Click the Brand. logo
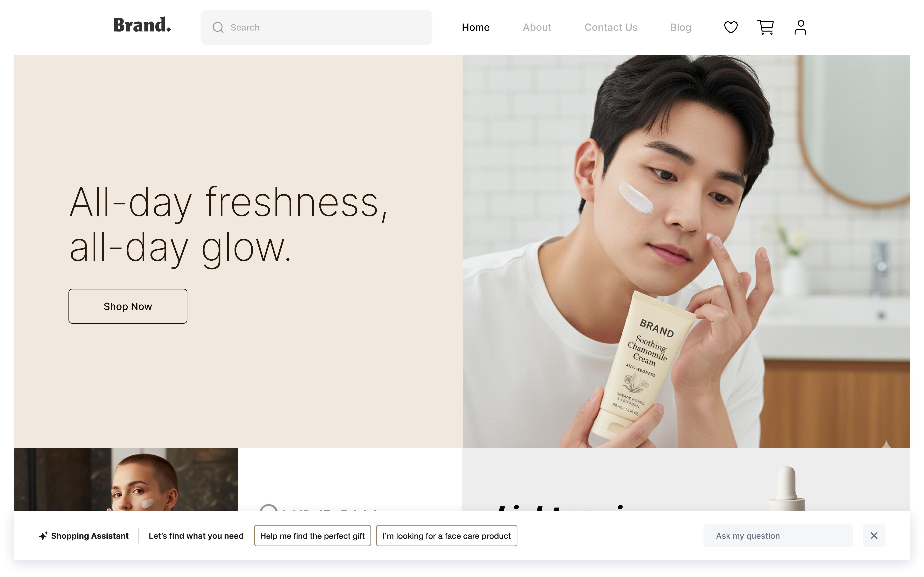The height and width of the screenshot is (577, 924). click(142, 25)
